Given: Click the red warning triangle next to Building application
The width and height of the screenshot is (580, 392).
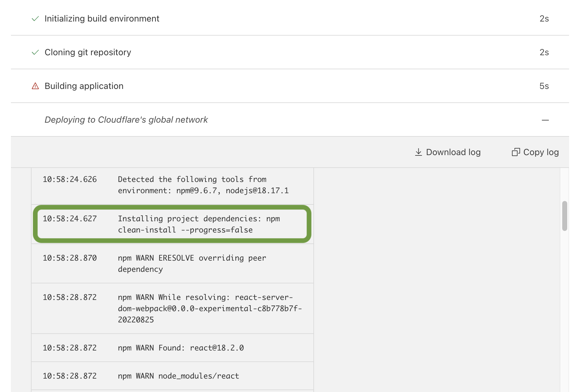Looking at the screenshot, I should click(x=35, y=86).
